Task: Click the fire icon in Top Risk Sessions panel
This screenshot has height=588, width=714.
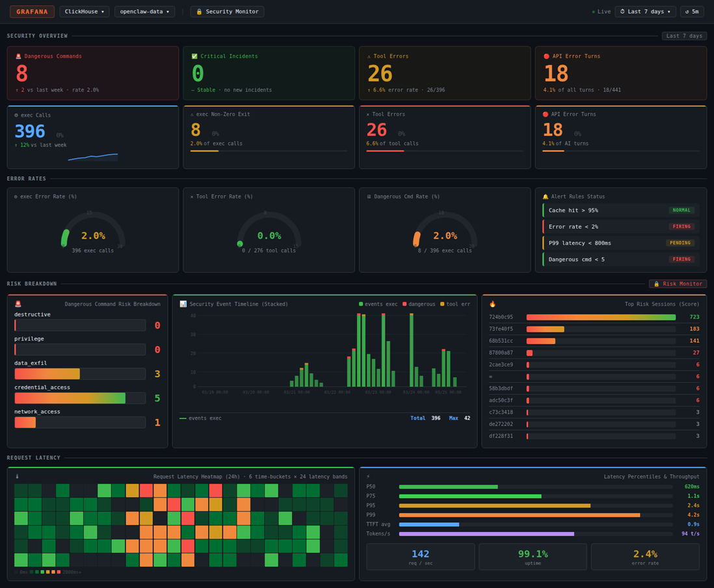Action: 492,304
